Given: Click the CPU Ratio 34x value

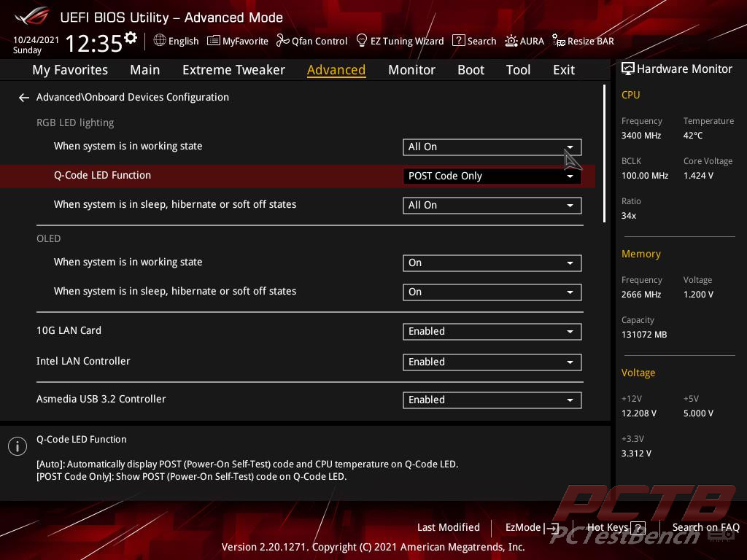Looking at the screenshot, I should coord(629,216).
